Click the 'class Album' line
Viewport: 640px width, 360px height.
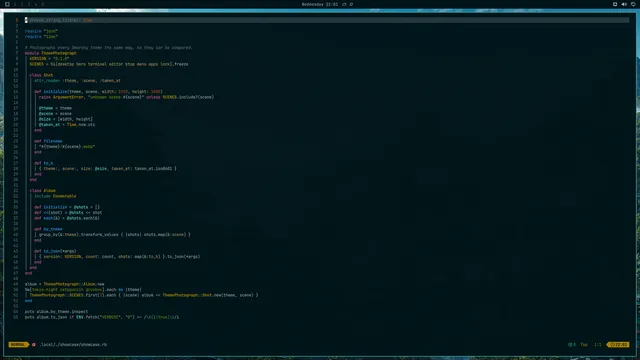42,191
